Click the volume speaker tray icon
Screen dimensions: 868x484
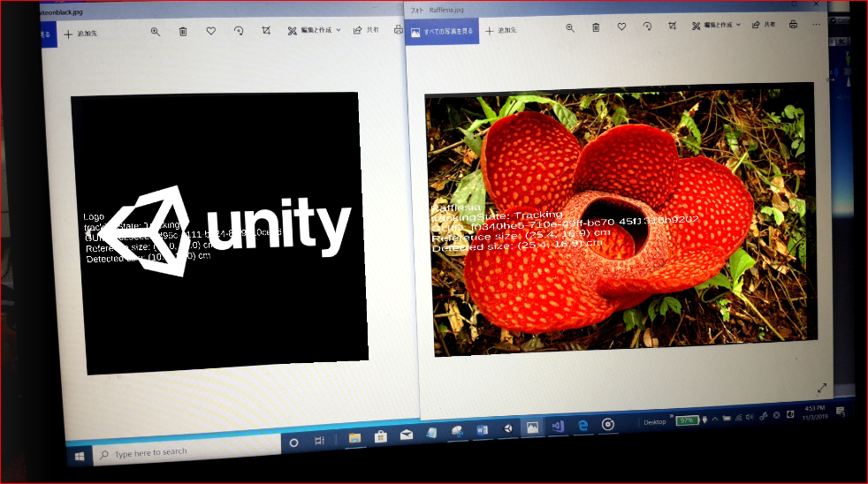pos(750,417)
